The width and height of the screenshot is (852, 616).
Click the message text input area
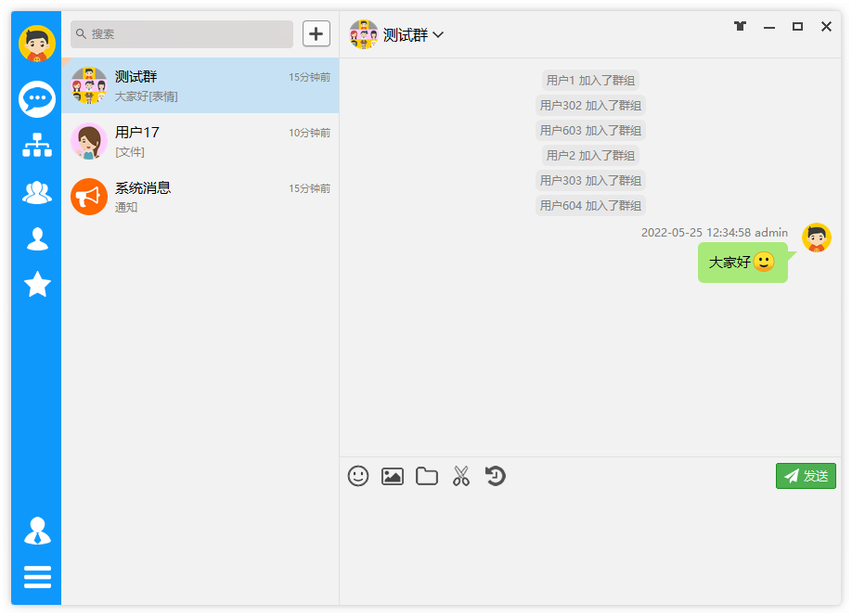point(590,548)
